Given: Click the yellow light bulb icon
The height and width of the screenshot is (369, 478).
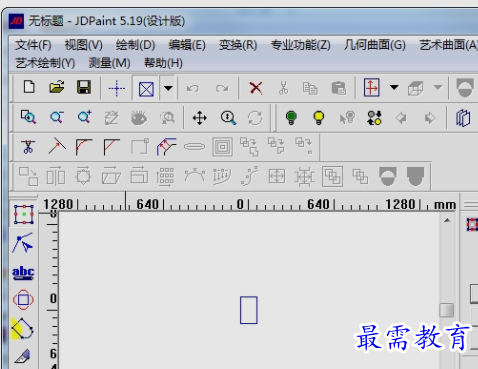Looking at the screenshot, I should click(x=319, y=118).
